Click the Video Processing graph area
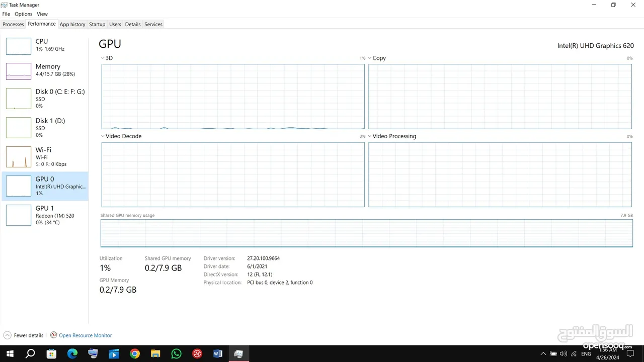This screenshot has width=644, height=362. [500, 174]
